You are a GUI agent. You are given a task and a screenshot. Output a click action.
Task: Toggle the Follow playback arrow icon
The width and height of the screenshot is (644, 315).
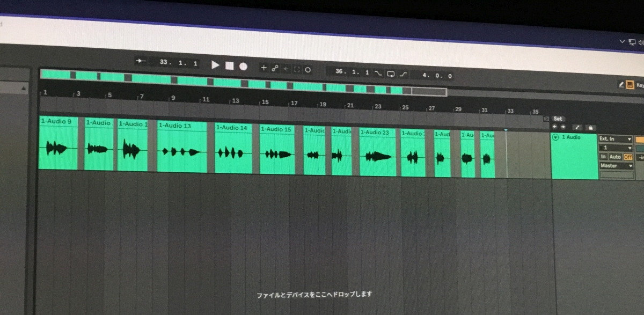(x=141, y=61)
